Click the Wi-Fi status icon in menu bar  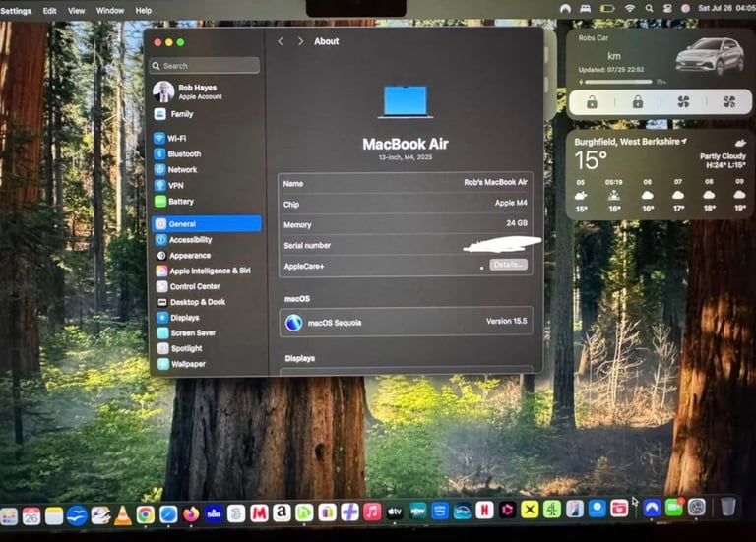click(630, 8)
